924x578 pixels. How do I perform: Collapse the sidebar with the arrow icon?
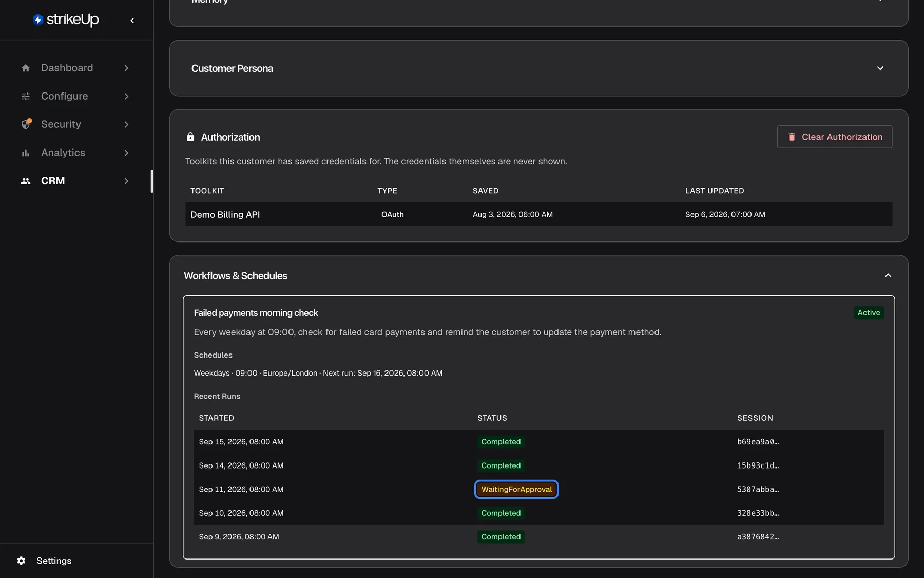[x=132, y=21]
